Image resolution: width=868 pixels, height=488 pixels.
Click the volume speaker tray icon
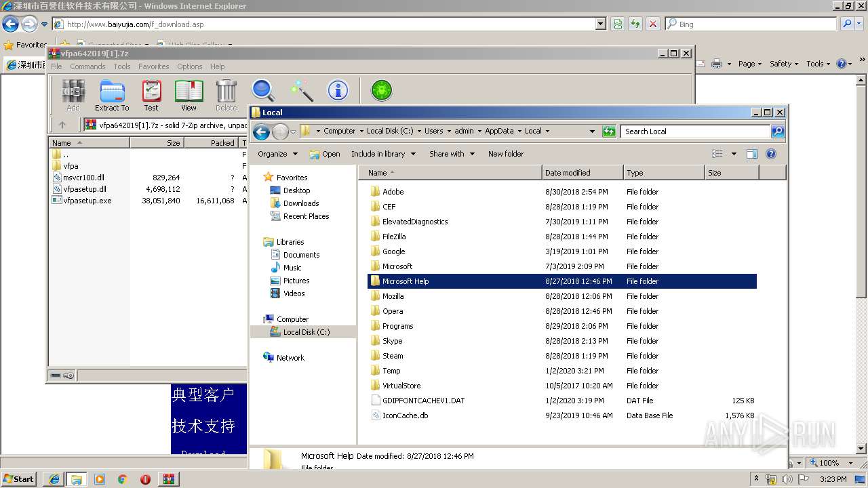tap(787, 479)
